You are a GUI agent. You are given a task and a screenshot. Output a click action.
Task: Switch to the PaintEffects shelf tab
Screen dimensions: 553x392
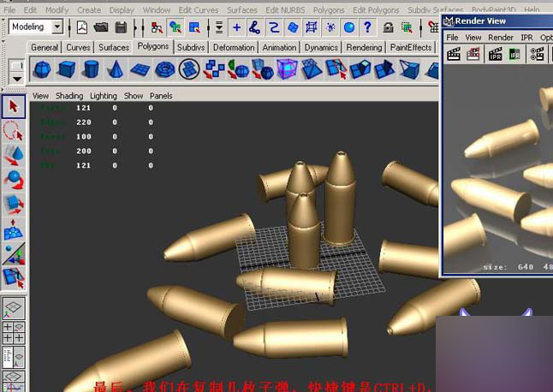coord(411,47)
